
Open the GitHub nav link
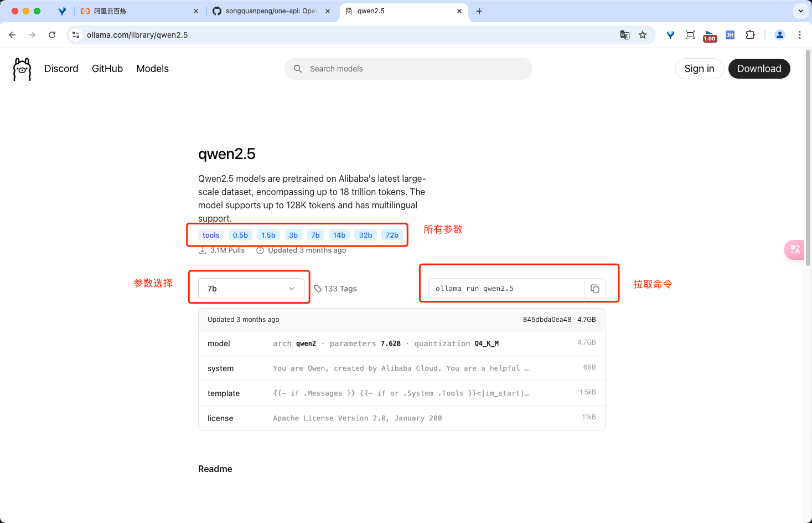[x=107, y=69]
